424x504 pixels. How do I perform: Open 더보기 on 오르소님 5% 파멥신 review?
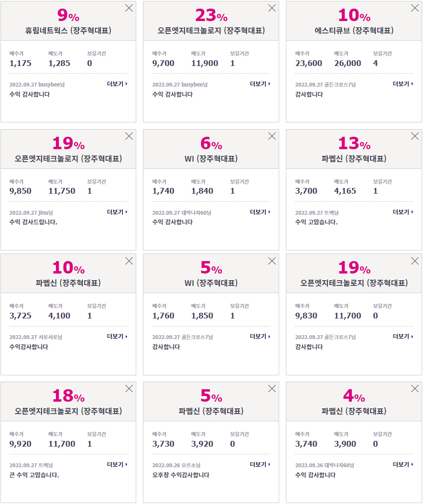coord(260,464)
